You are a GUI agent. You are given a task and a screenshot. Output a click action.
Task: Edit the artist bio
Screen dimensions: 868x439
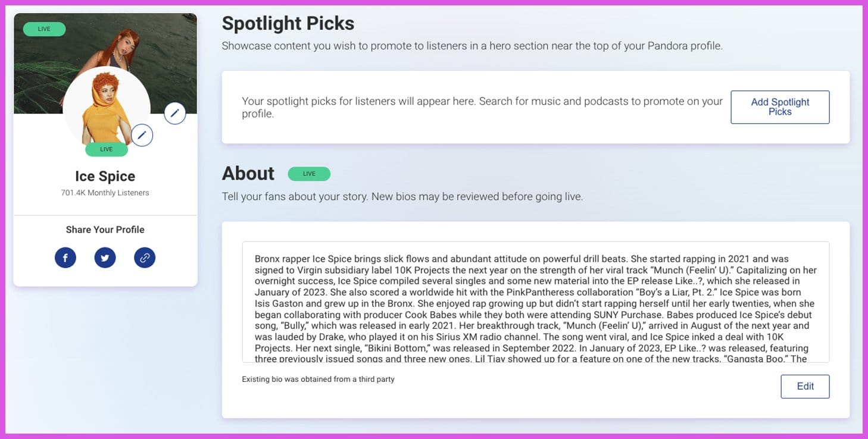805,386
